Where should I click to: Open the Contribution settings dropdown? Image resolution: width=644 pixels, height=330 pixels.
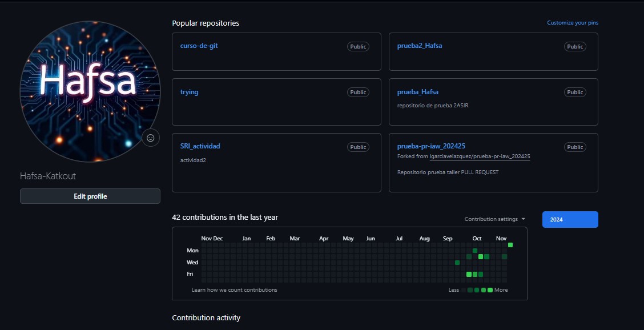pyautogui.click(x=493, y=219)
